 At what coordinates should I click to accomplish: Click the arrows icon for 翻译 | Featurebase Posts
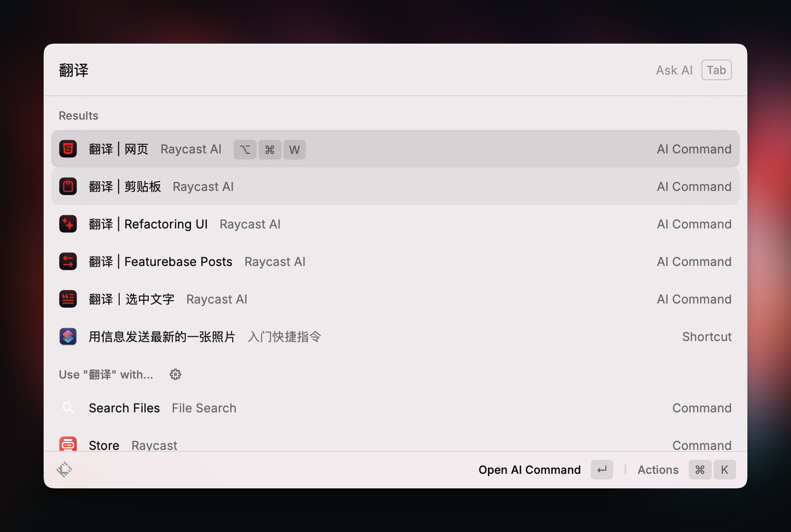pyautogui.click(x=68, y=261)
